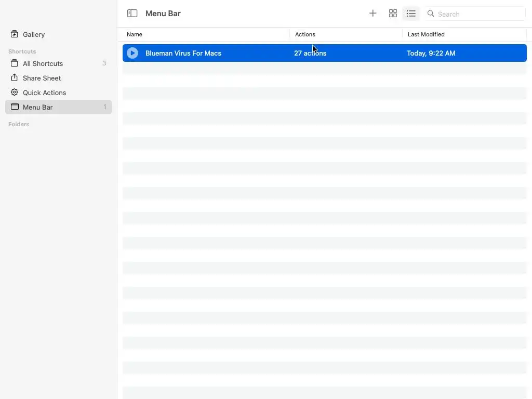Select the Quick Actions gear icon
532x399 pixels.
[x=14, y=92]
